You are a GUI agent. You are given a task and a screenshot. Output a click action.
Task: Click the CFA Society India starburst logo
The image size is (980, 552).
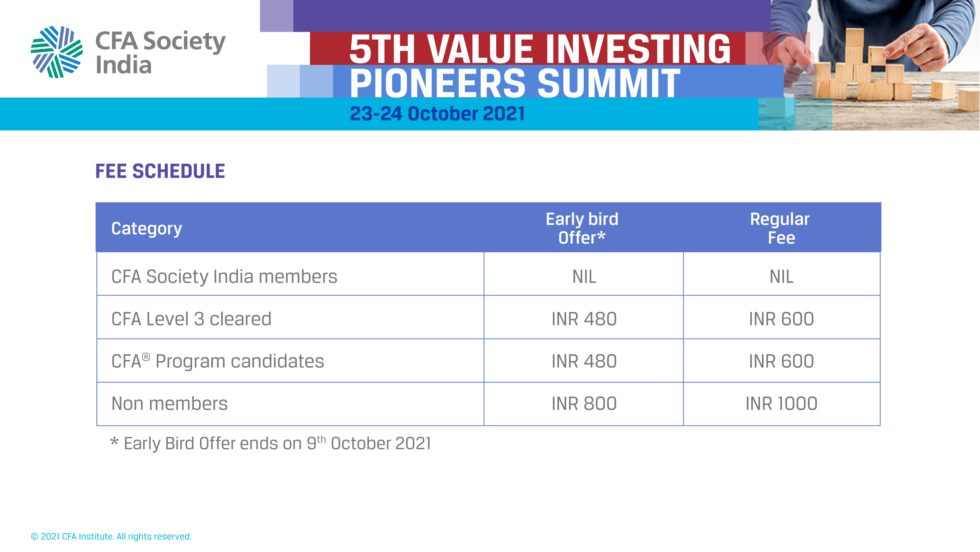[x=57, y=52]
